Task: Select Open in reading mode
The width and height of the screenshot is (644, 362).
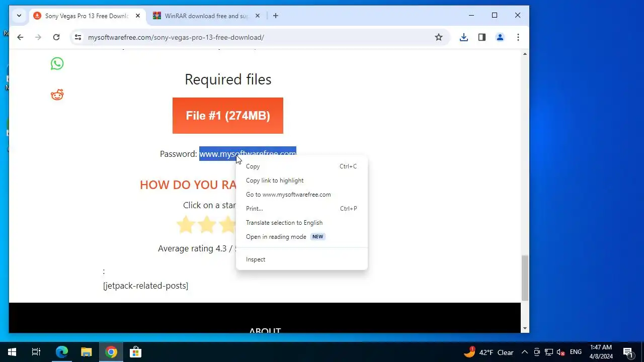Action: [x=302, y=237]
